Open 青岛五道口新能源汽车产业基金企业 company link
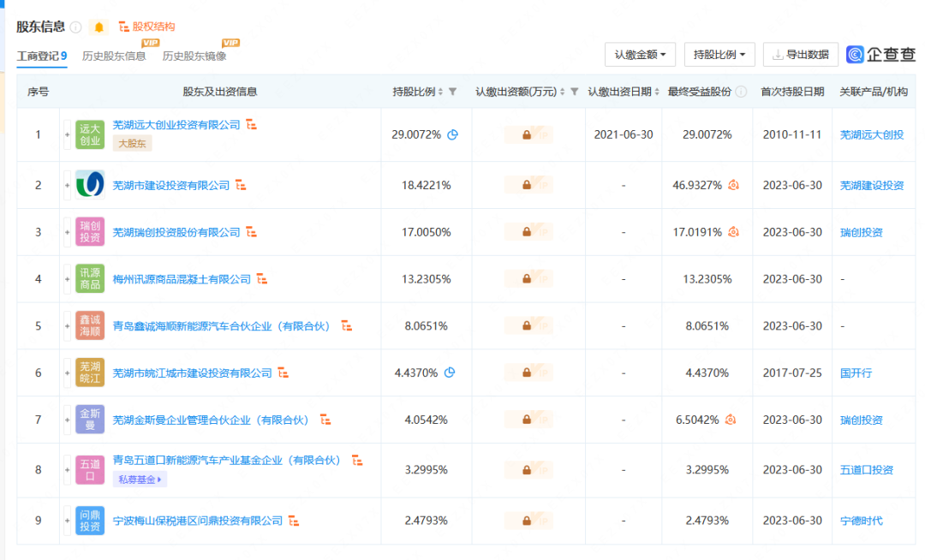This screenshot has height=560, width=925. tap(227, 461)
